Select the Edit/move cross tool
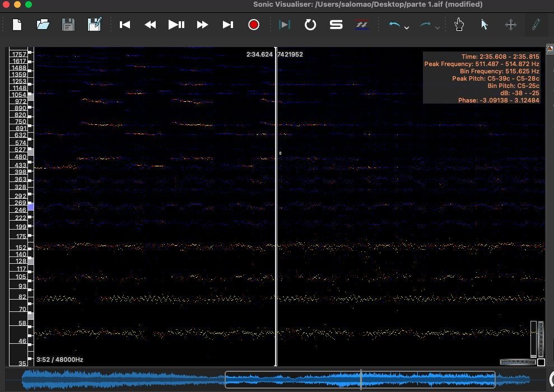The image size is (554, 392). [x=510, y=25]
